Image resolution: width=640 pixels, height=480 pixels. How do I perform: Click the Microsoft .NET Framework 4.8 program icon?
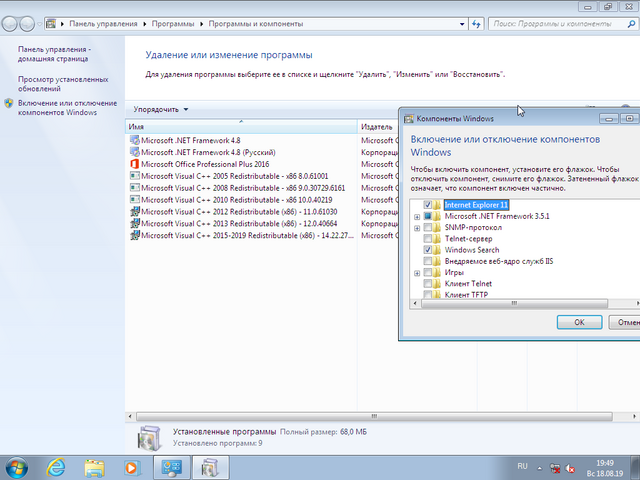click(x=135, y=140)
